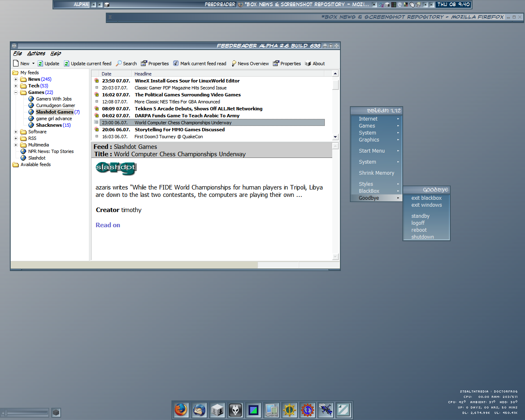Select the Slashdot Games feed
The width and height of the screenshot is (525, 420).
(x=55, y=112)
